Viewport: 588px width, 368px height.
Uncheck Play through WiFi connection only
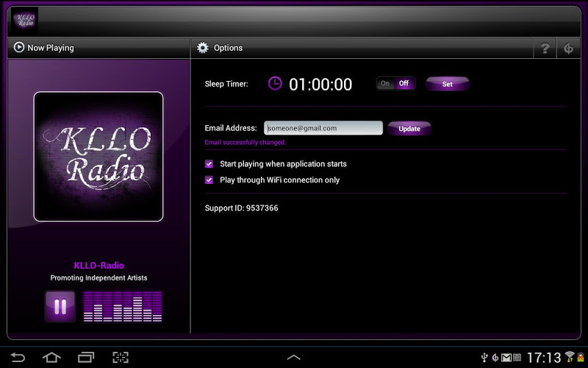click(209, 180)
